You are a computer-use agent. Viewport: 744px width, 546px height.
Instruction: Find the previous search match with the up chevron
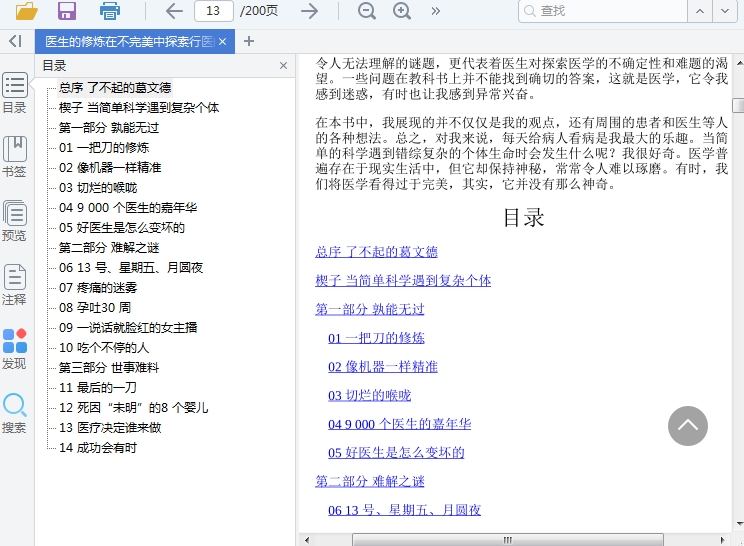[x=700, y=11]
